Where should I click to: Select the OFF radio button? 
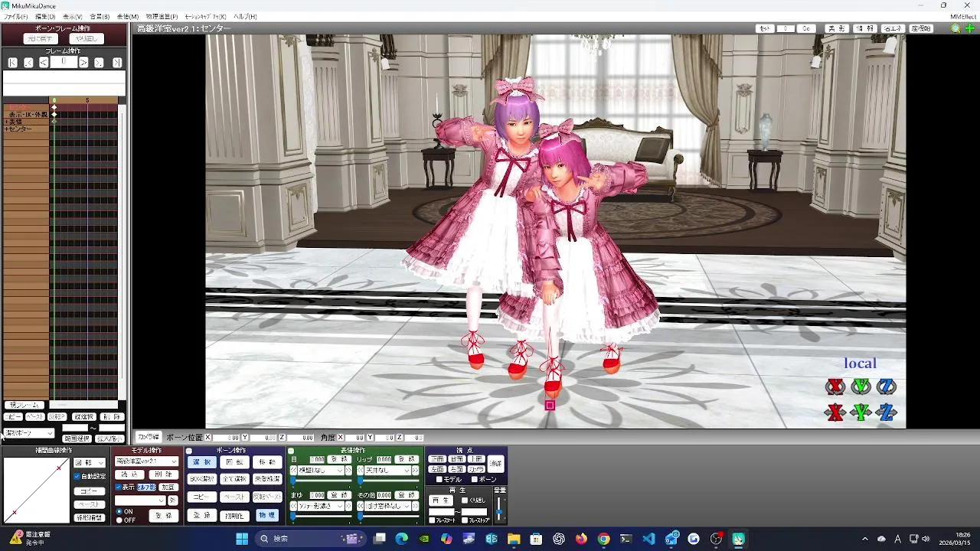(119, 520)
